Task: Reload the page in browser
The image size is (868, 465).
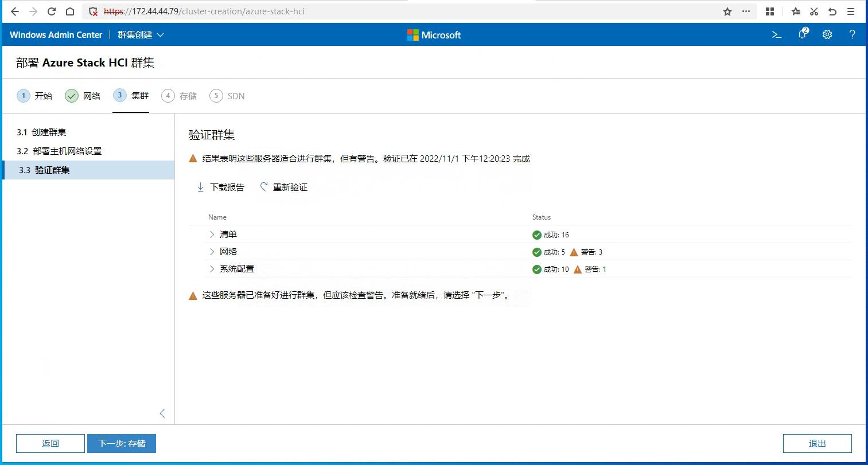Action: click(52, 11)
